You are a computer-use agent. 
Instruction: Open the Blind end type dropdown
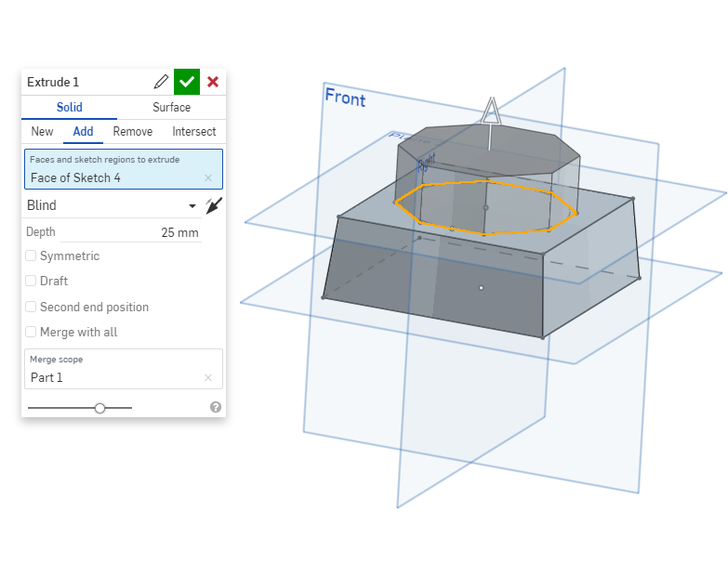112,205
